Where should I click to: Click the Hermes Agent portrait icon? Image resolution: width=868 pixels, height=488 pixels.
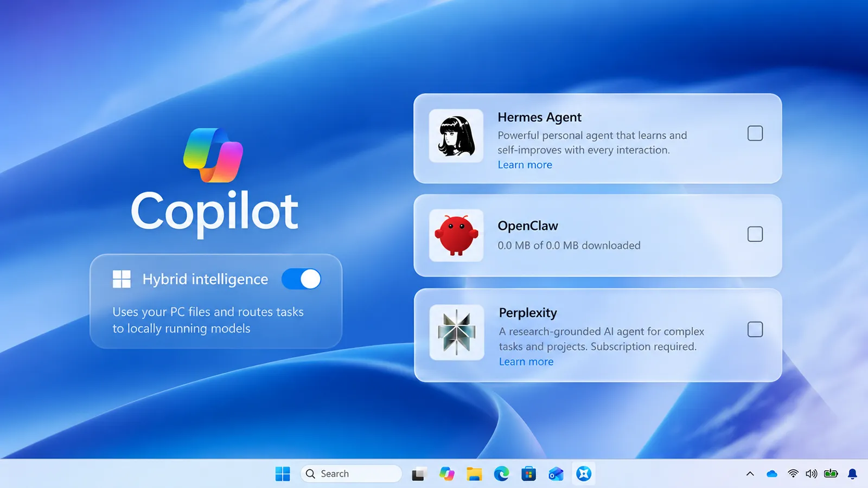[456, 136]
